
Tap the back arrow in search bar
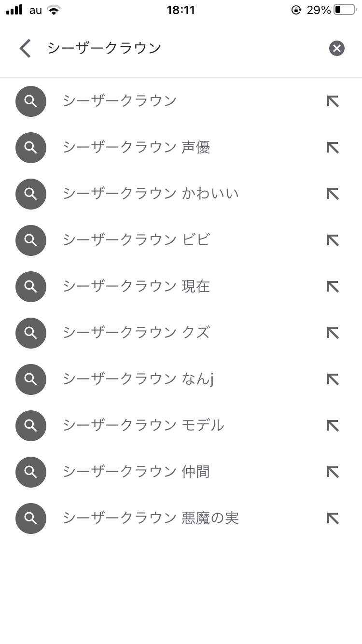tap(25, 48)
